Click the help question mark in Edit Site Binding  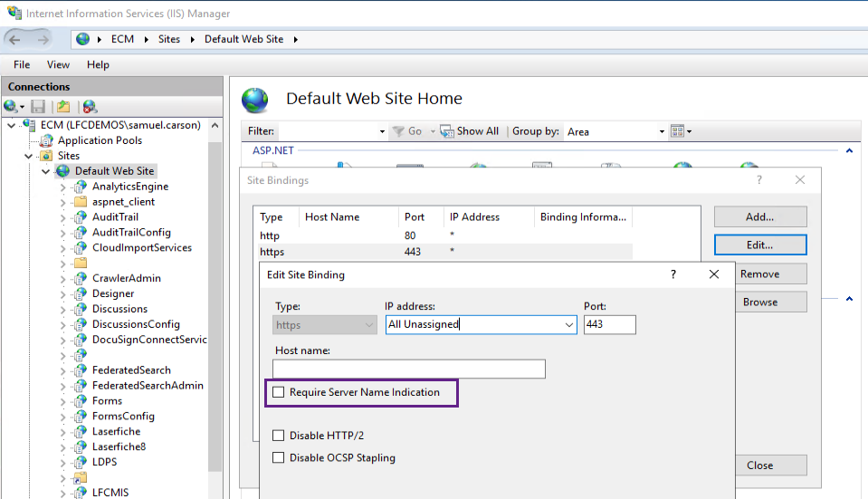click(x=673, y=274)
